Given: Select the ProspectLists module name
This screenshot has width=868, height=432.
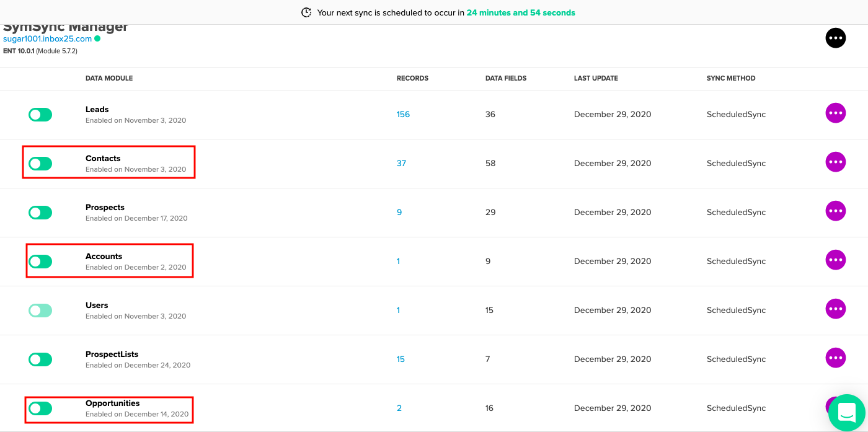Looking at the screenshot, I should coord(112,355).
